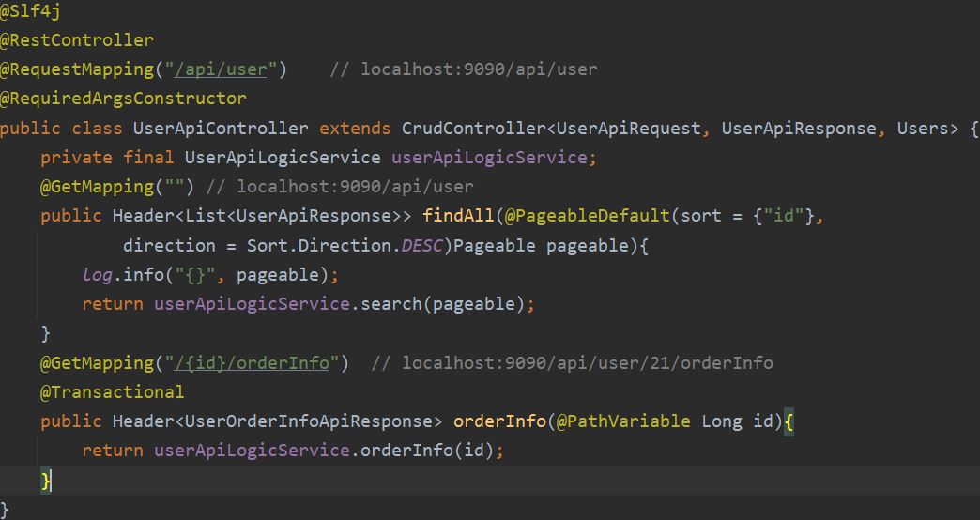Click the log.info call
Viewport: 980px width, 520px height.
pos(210,274)
